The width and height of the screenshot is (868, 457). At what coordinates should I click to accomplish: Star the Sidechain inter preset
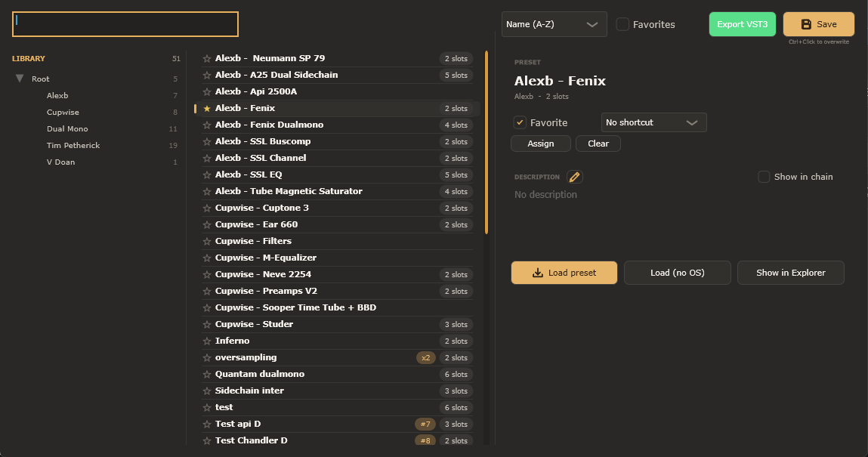(x=207, y=391)
